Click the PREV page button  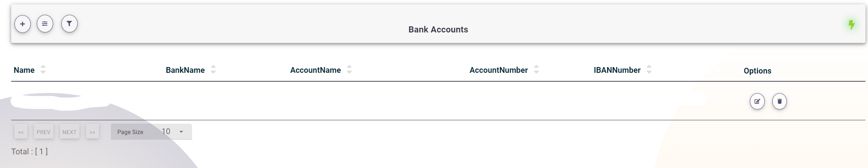click(44, 132)
